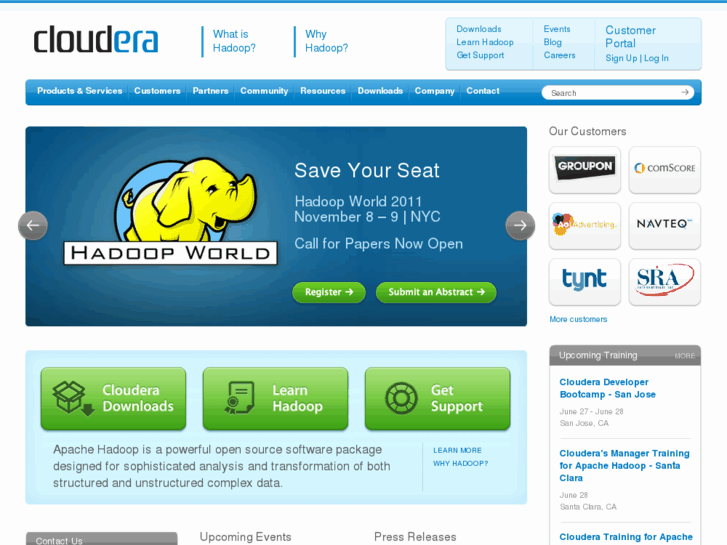Screen dimensions: 727x545
Task: Open the Company menu item
Action: (434, 91)
